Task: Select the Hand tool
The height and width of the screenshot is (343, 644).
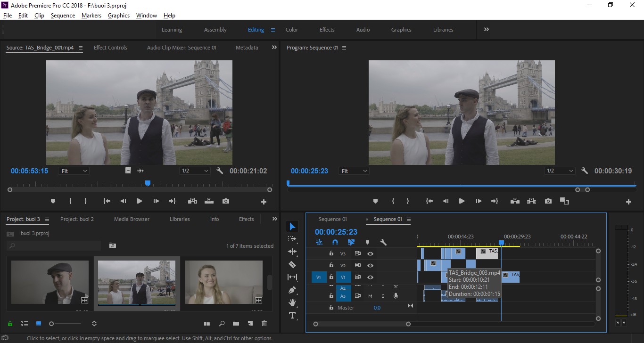Action: point(292,302)
